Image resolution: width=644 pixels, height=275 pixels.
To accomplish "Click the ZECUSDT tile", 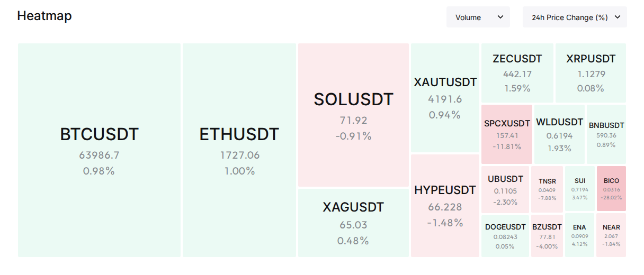I will pos(517,73).
